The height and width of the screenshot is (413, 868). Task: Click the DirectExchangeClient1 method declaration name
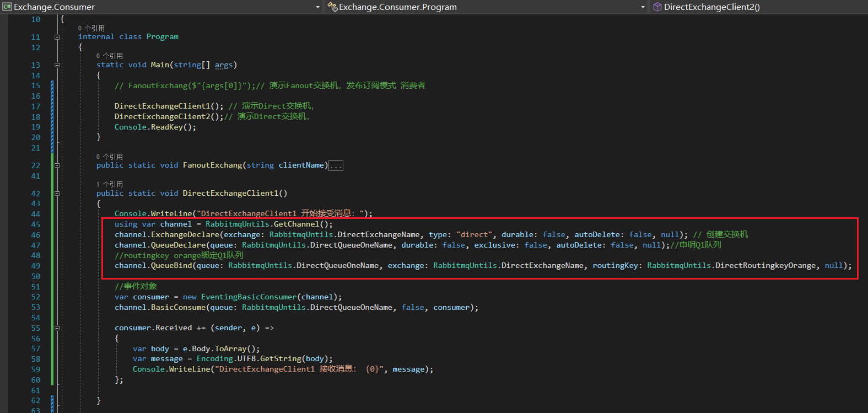click(231, 194)
